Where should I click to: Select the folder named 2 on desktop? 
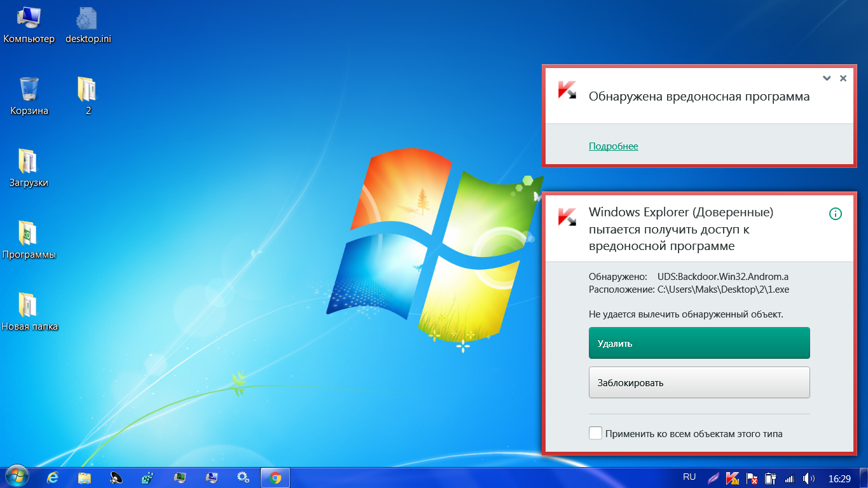(88, 97)
